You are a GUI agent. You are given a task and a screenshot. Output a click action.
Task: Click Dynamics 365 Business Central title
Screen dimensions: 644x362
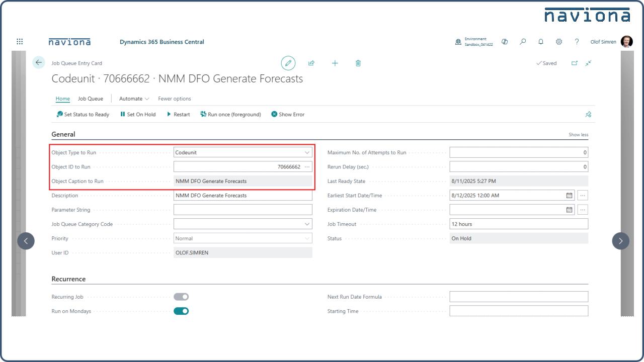[162, 42]
